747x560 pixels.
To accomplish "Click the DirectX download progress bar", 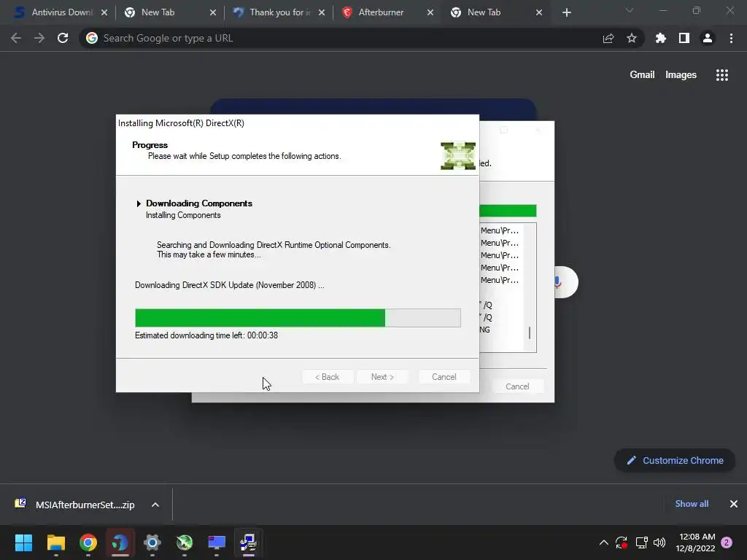I will pyautogui.click(x=298, y=318).
